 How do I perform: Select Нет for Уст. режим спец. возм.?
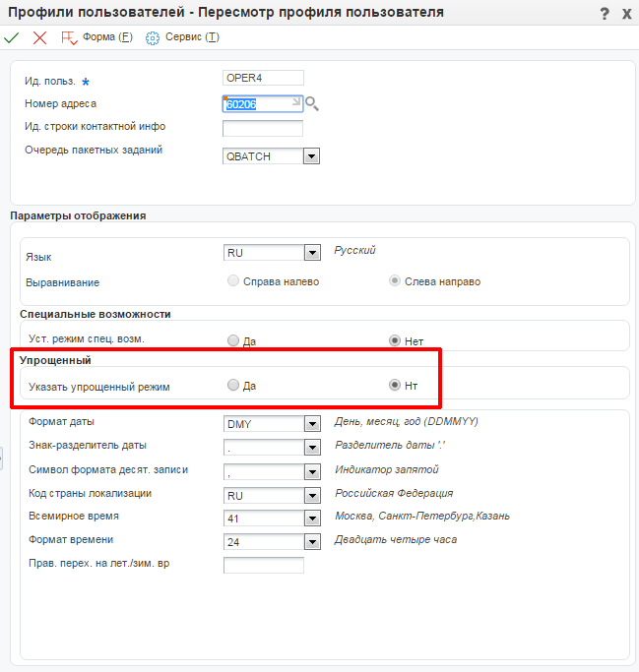[x=395, y=341]
